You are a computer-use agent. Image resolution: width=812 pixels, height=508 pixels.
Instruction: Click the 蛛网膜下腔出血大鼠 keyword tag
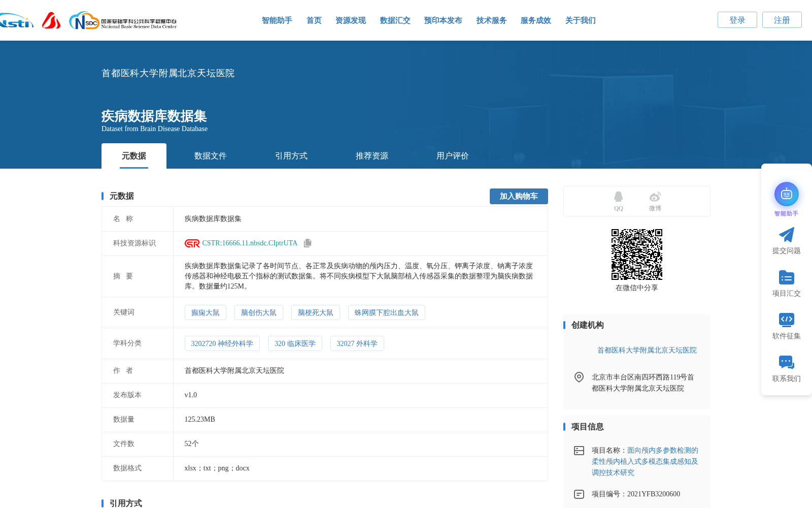coord(387,312)
